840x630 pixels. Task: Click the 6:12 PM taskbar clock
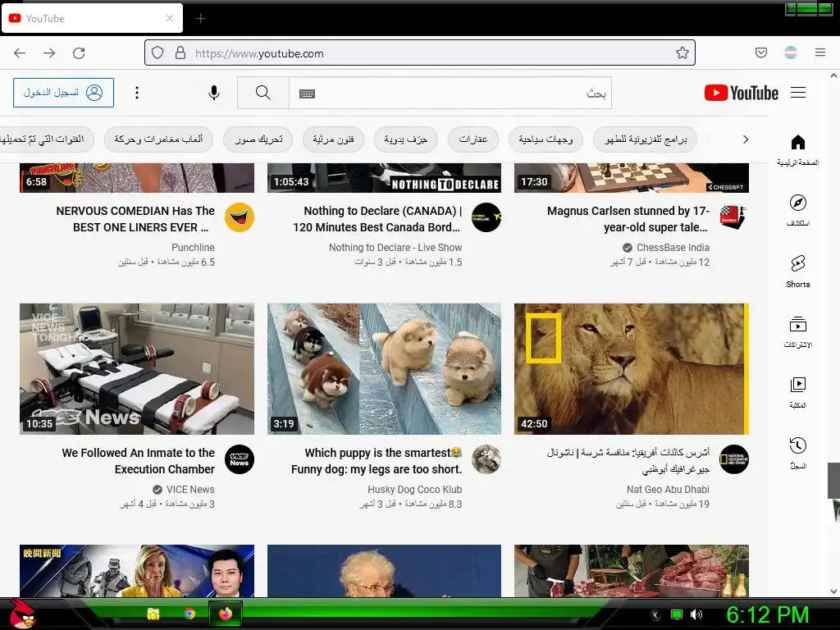(x=768, y=614)
